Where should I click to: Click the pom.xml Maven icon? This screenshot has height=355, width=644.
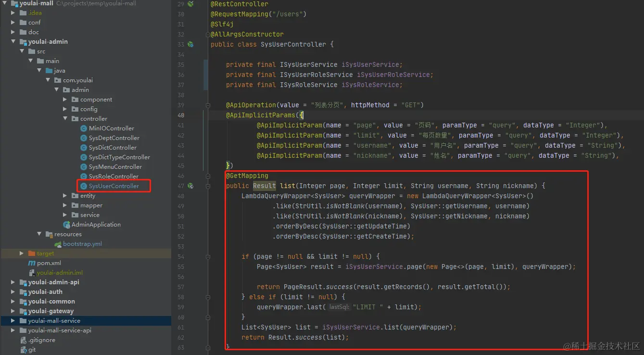click(x=32, y=263)
